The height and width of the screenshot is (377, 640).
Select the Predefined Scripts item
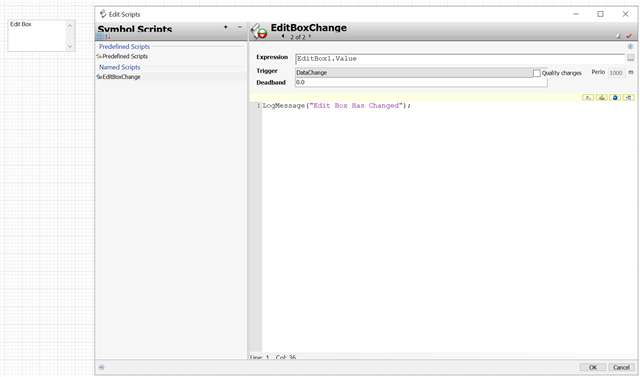pos(125,56)
